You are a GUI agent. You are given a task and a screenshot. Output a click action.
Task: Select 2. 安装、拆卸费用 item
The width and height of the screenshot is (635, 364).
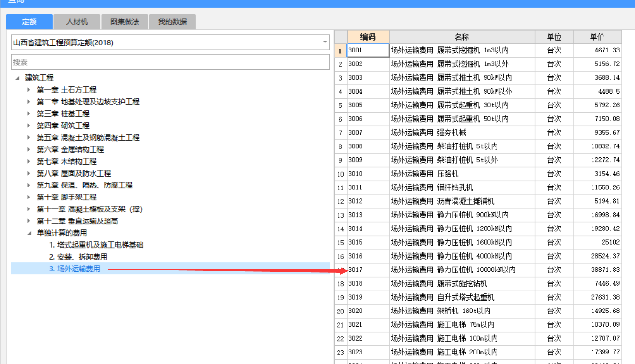point(78,257)
